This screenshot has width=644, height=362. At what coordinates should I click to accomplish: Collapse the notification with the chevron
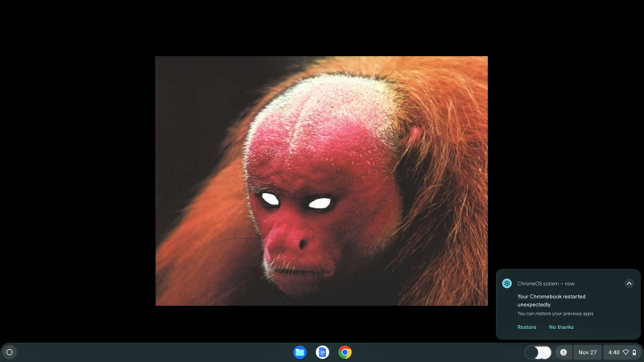tap(629, 283)
